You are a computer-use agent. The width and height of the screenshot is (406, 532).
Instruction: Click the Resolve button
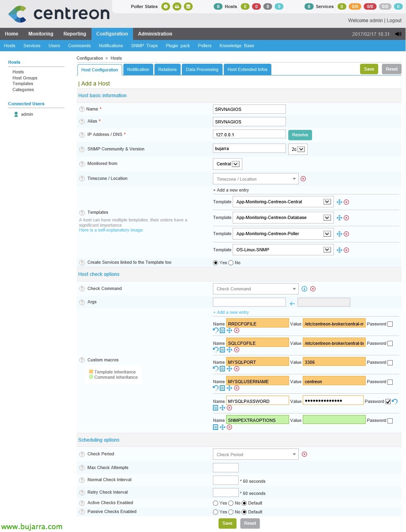click(x=300, y=135)
